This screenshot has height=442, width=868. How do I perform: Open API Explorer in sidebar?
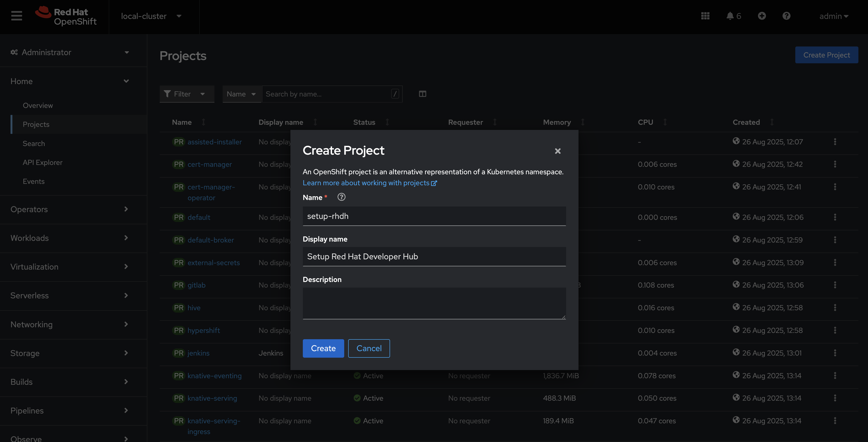point(43,162)
